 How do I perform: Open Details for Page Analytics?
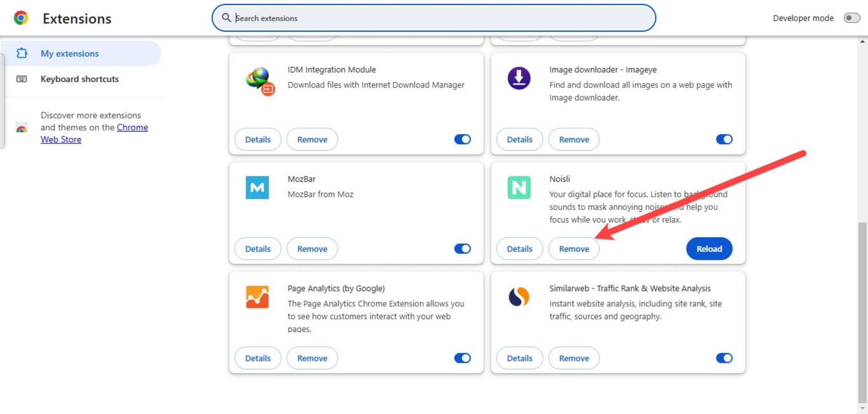pos(258,358)
